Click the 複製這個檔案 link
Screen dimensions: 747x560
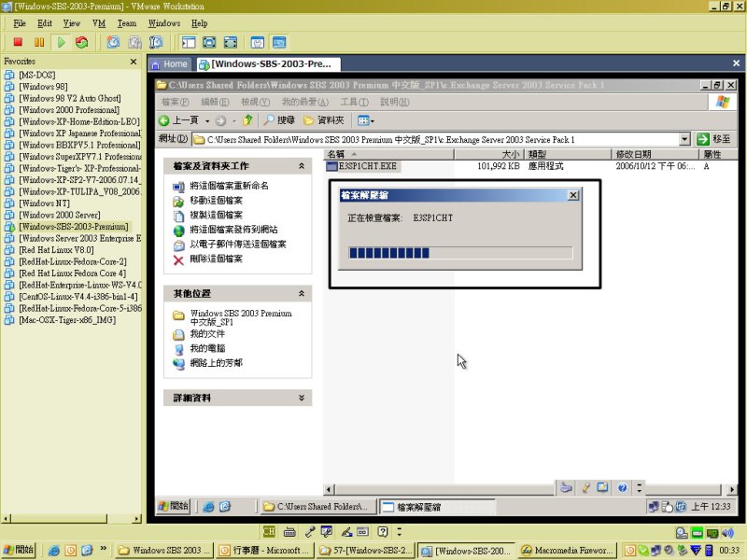(x=216, y=216)
